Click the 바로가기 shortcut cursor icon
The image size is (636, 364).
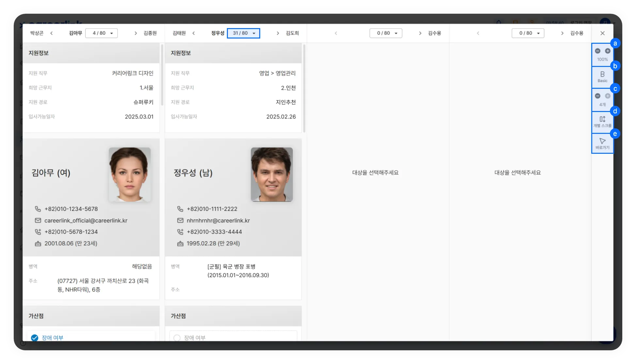602,143
